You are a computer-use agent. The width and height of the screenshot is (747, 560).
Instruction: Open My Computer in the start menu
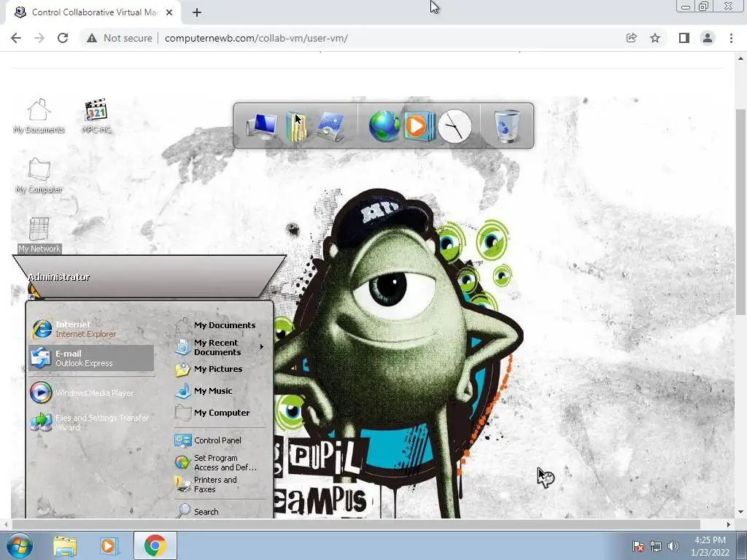point(213,413)
